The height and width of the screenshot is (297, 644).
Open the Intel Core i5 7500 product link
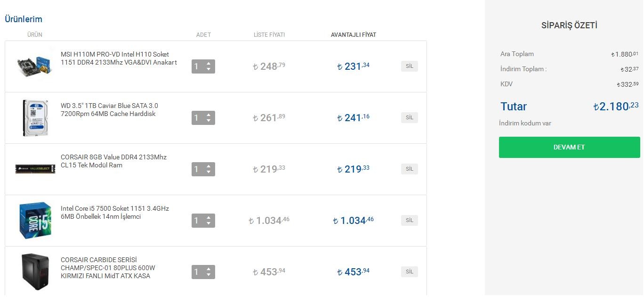tap(115, 213)
